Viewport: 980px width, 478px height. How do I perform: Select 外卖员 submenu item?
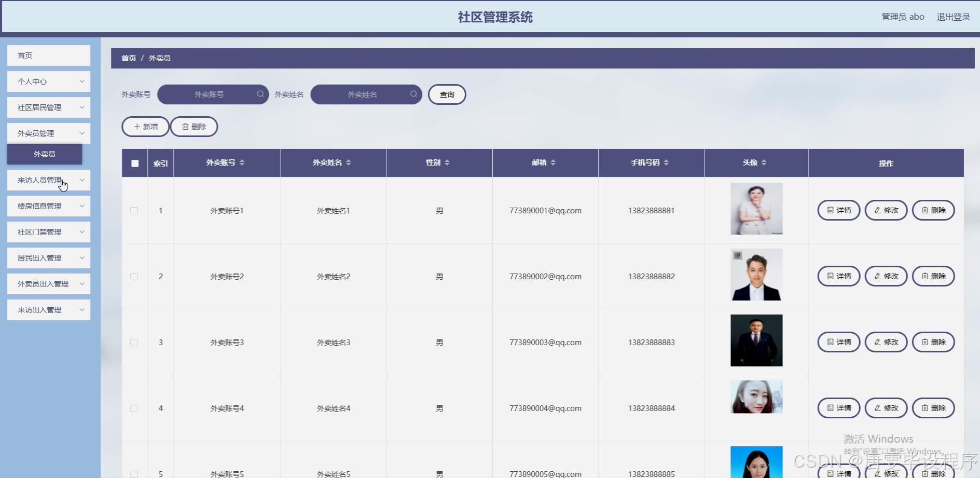coord(45,154)
